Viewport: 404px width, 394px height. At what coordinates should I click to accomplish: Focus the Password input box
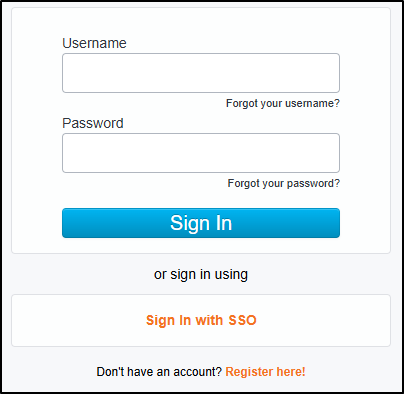[201, 153]
